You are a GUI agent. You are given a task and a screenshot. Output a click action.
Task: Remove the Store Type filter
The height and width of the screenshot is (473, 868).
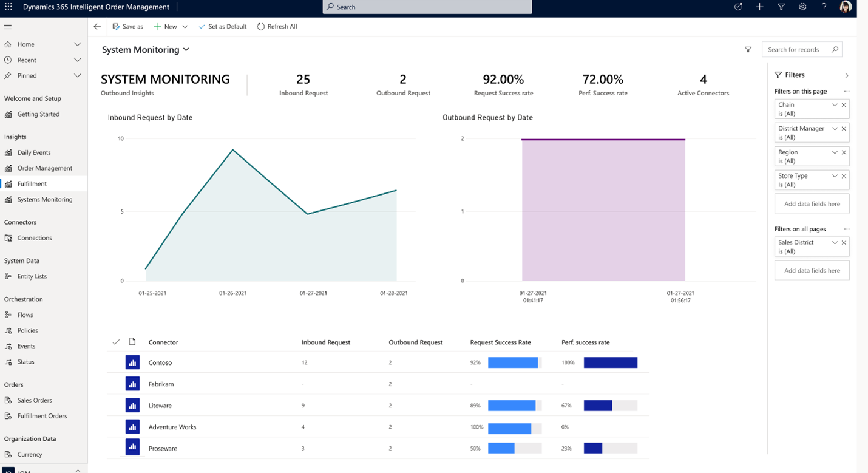[844, 176]
